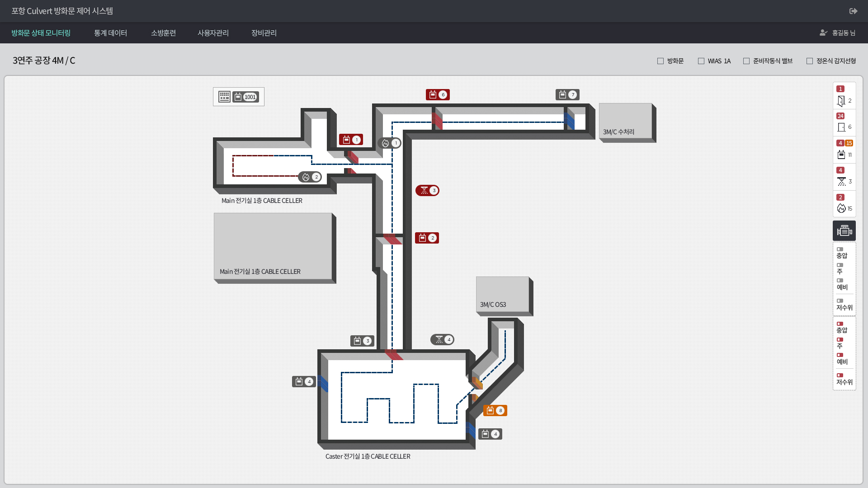
Task: Check the 준비작동식 밸브 checkbox
Action: pos(746,61)
